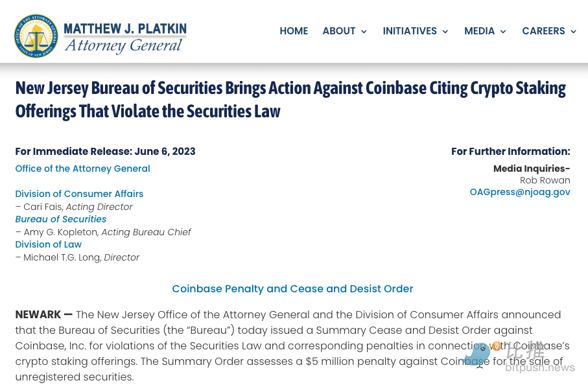Viewport: 588px width, 385px height.
Task: Open the HOME menu item
Action: pos(294,31)
